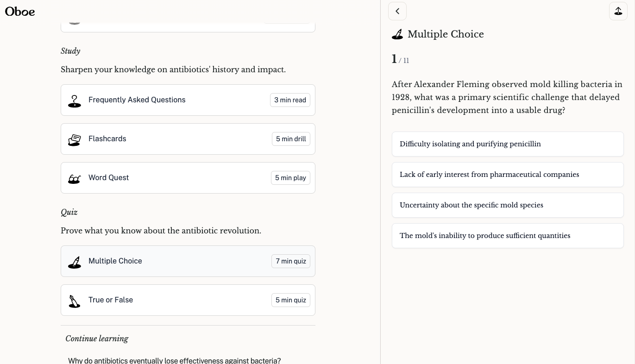
Task: Choose 'Lack of early interest from pharmaceutical companies'
Action: pyautogui.click(x=508, y=175)
